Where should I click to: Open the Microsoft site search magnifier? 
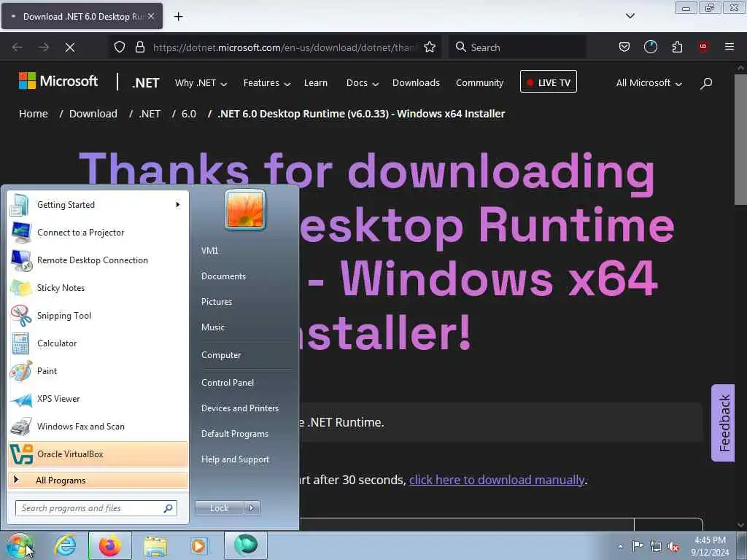coord(706,83)
